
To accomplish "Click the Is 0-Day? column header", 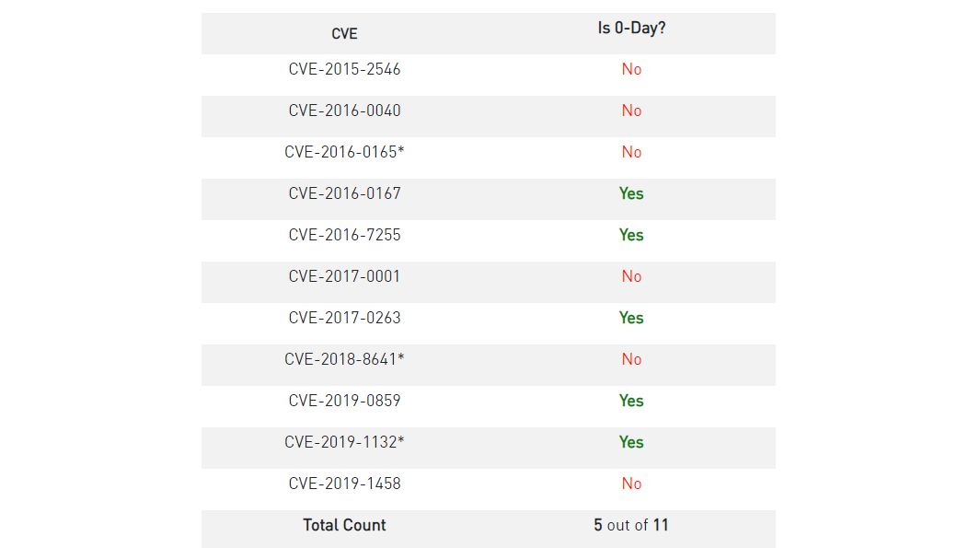I will click(631, 29).
